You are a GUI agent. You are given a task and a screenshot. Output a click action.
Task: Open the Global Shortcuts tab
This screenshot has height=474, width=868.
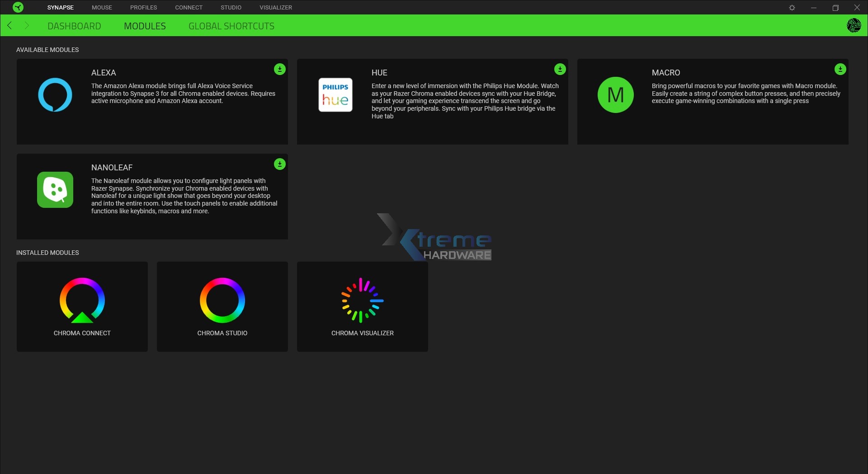231,26
